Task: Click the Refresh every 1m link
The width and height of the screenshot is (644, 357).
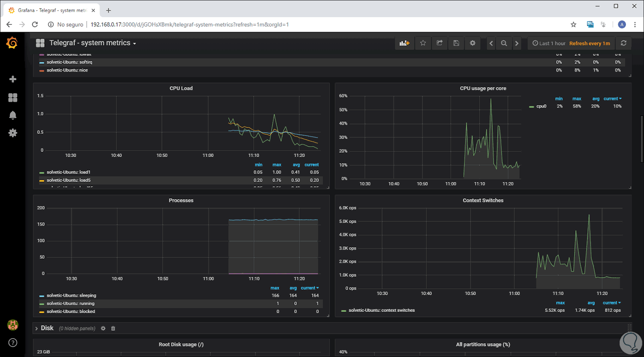Action: pos(589,43)
